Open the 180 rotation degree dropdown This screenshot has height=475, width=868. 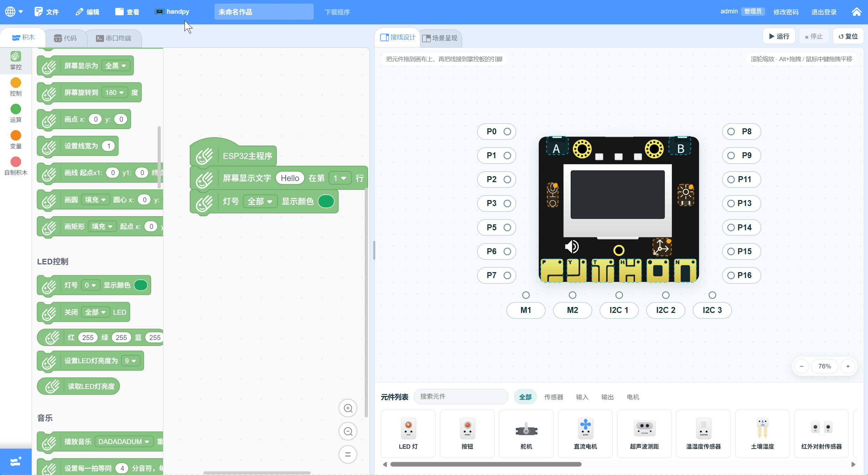(x=115, y=92)
